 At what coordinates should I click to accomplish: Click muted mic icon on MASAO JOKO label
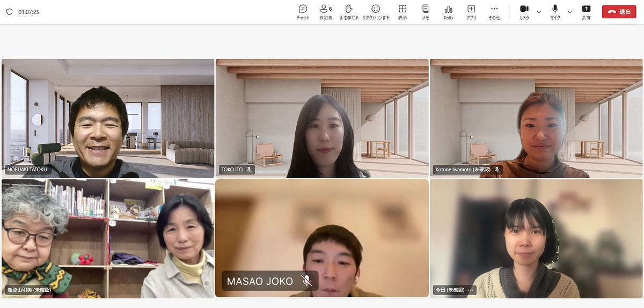click(x=306, y=281)
